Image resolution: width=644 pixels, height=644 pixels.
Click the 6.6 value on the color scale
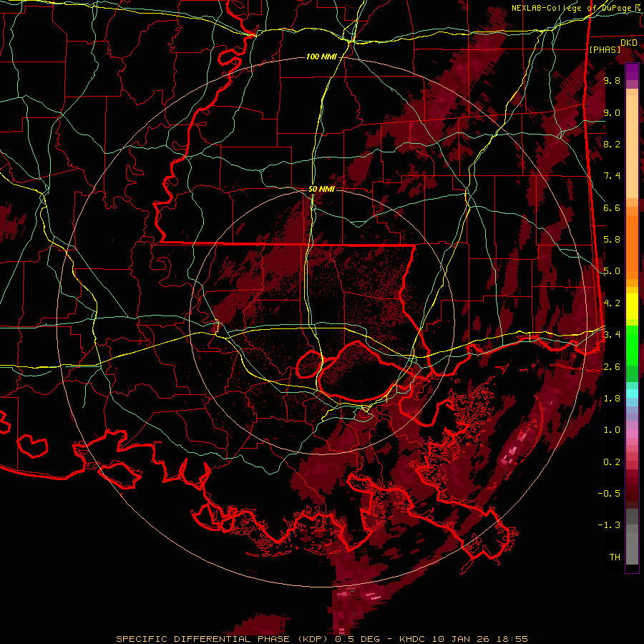point(612,208)
